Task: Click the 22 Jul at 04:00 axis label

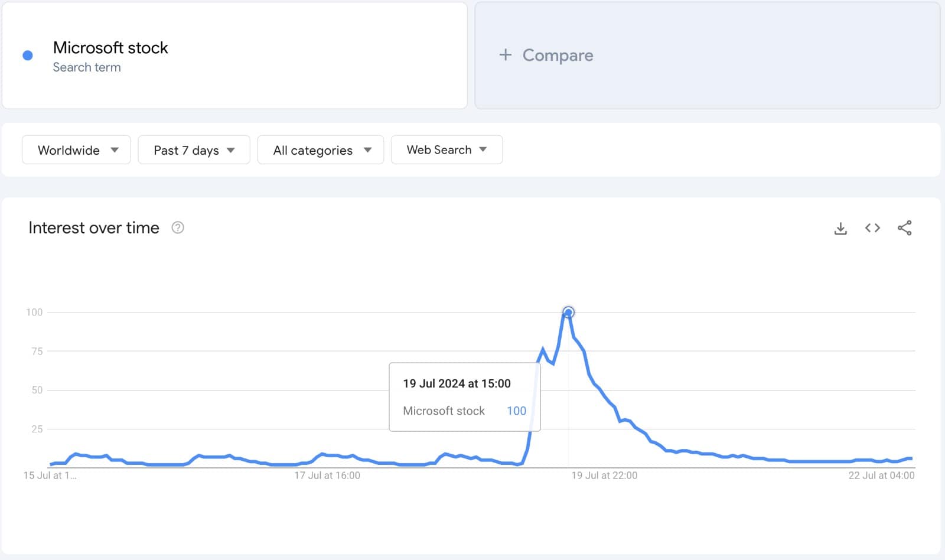Action: [x=881, y=476]
